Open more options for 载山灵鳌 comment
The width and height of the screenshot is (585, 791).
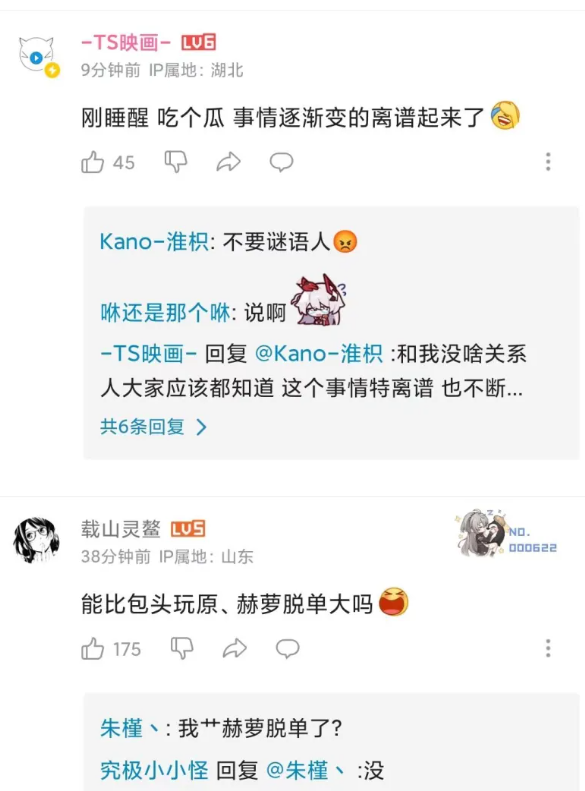coord(548,648)
